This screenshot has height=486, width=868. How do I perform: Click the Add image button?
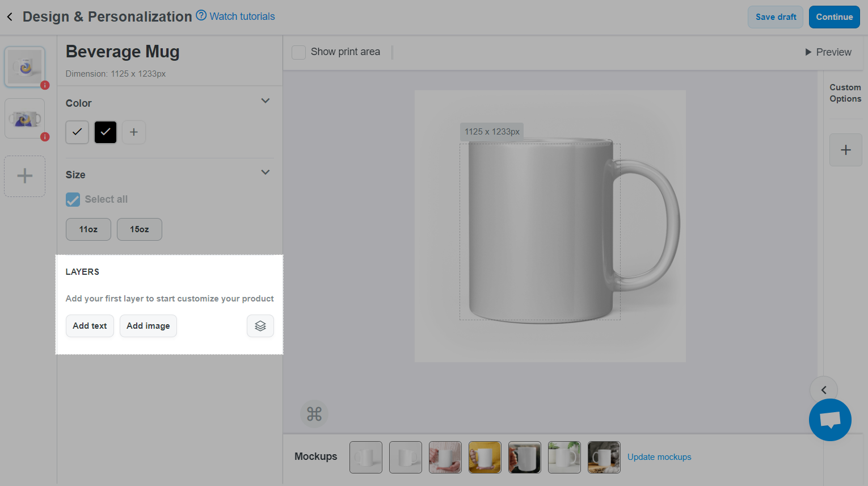pyautogui.click(x=148, y=326)
